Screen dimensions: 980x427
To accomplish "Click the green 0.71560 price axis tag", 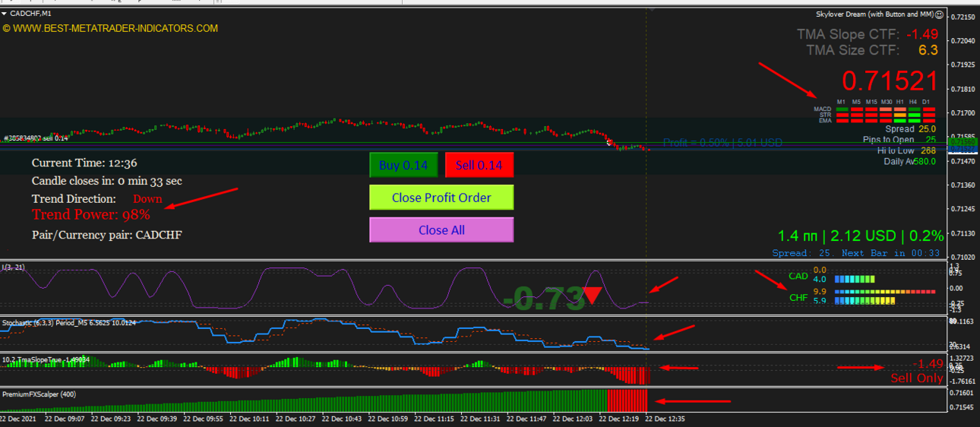I will (x=963, y=142).
